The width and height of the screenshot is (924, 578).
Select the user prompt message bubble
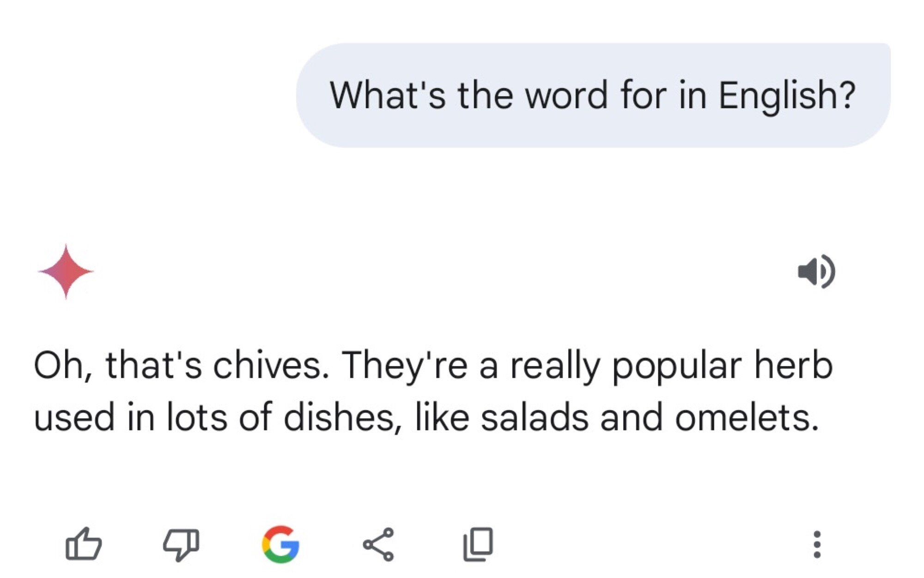[x=593, y=95]
